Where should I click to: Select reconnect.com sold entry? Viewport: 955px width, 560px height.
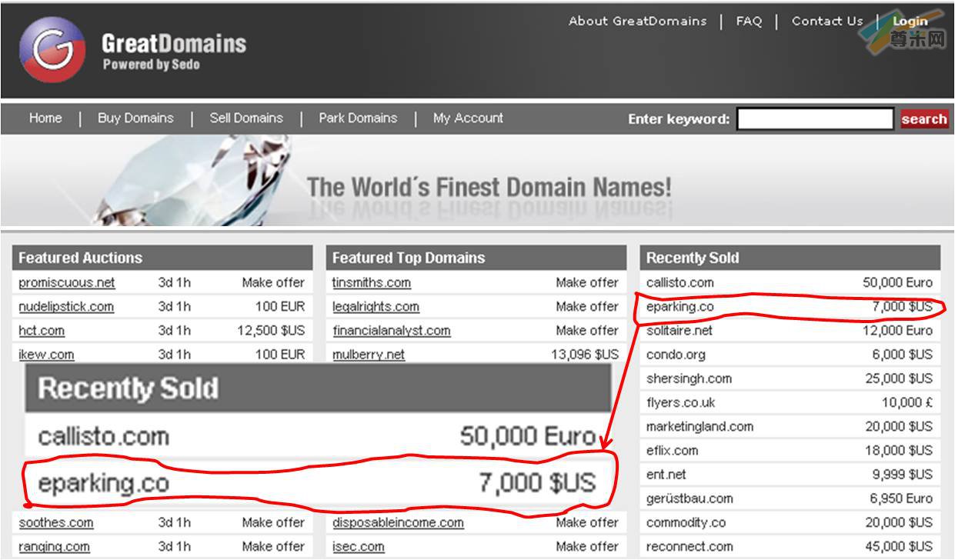(690, 546)
